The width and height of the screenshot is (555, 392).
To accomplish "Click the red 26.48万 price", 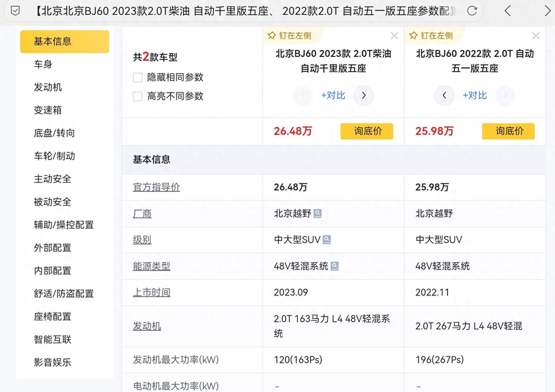I will (x=293, y=131).
